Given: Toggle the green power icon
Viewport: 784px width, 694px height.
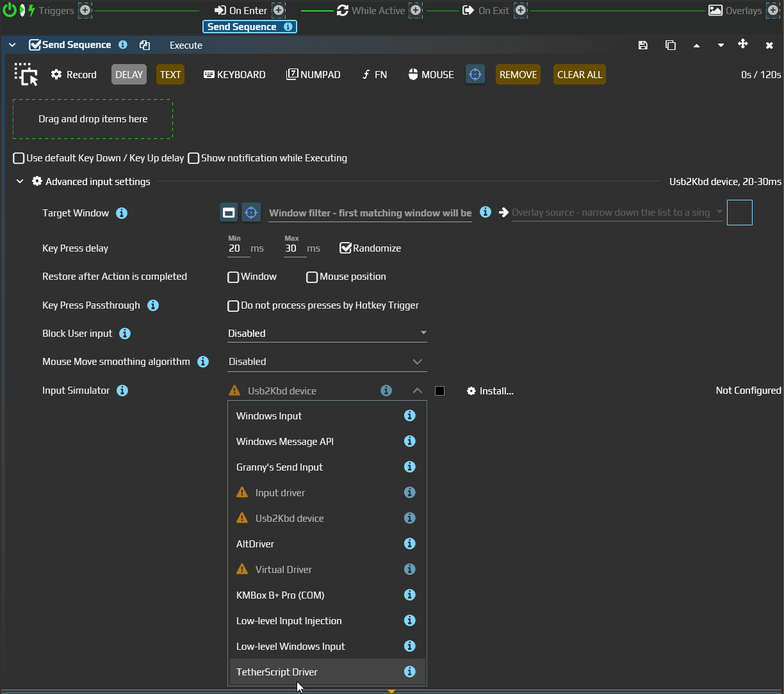Looking at the screenshot, I should [x=9, y=10].
